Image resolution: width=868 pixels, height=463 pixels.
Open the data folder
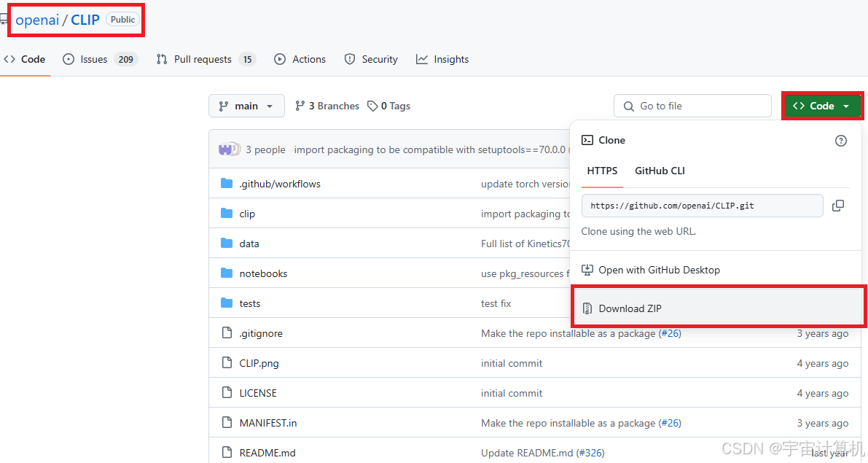(x=249, y=244)
